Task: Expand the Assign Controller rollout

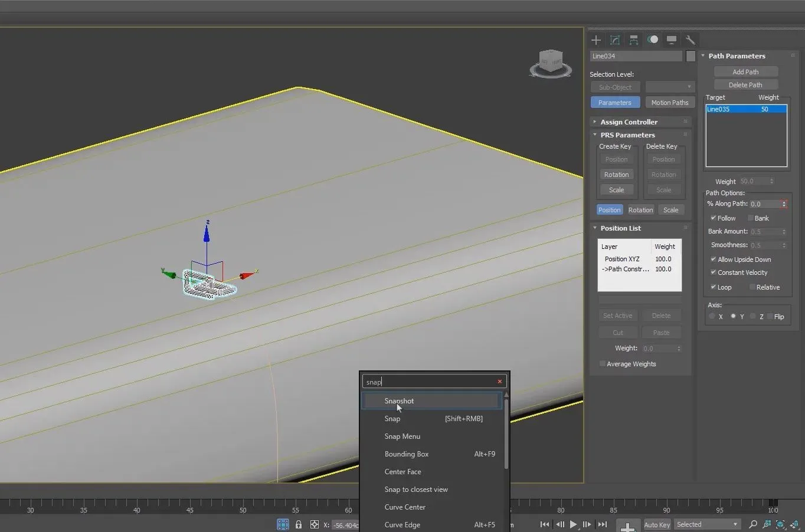Action: tap(629, 122)
